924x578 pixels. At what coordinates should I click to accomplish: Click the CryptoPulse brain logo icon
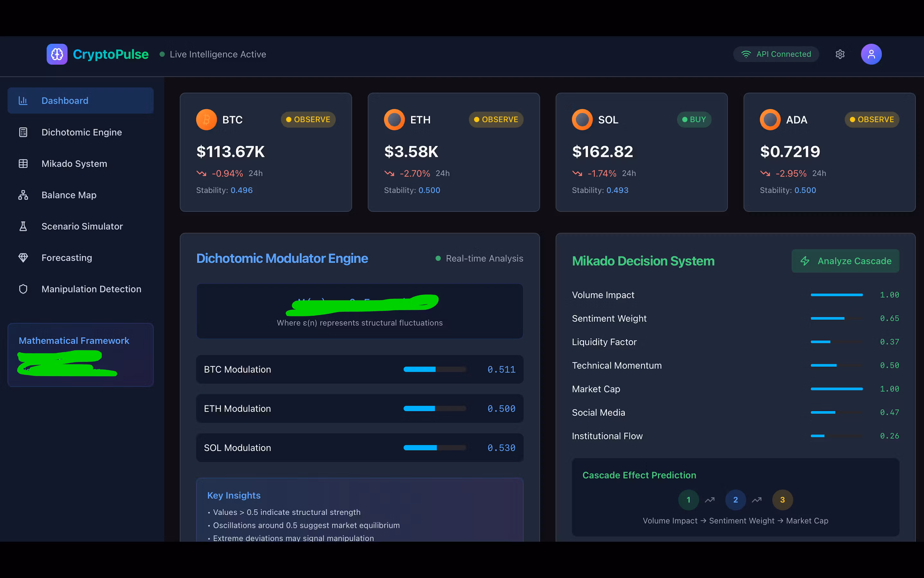[x=57, y=54]
